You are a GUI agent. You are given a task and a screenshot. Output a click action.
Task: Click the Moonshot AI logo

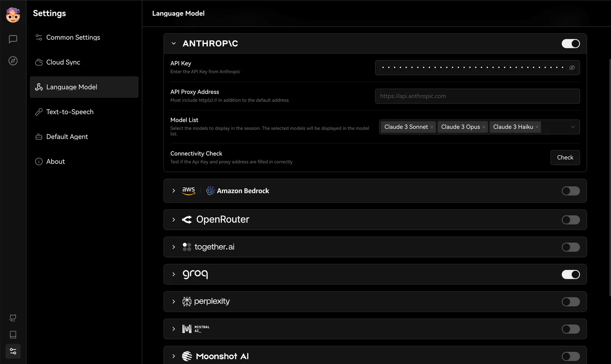215,356
